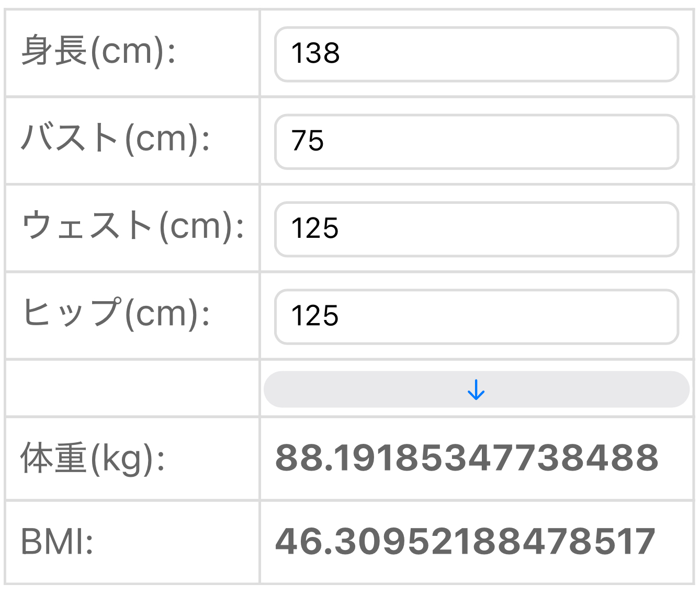Click the BMI result 46.30952188478517
The width and height of the screenshot is (700, 596).
tap(465, 542)
